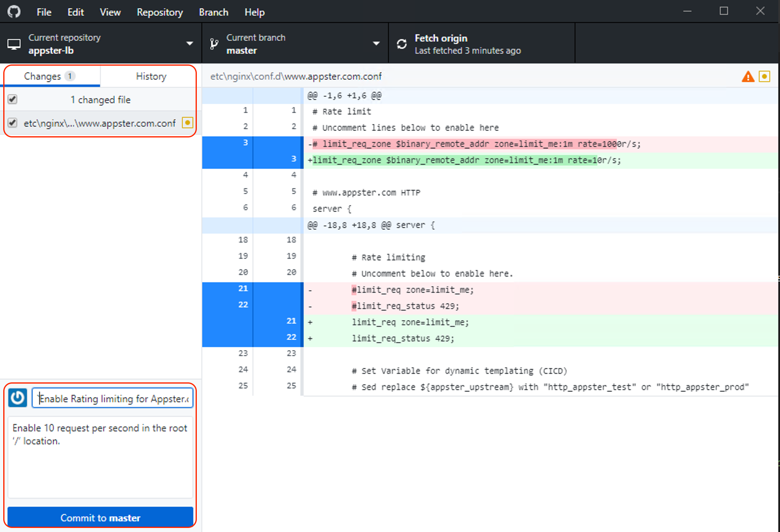Click the '# Uncomment below to enable here.' line
This screenshot has height=532, width=780.
[432, 274]
